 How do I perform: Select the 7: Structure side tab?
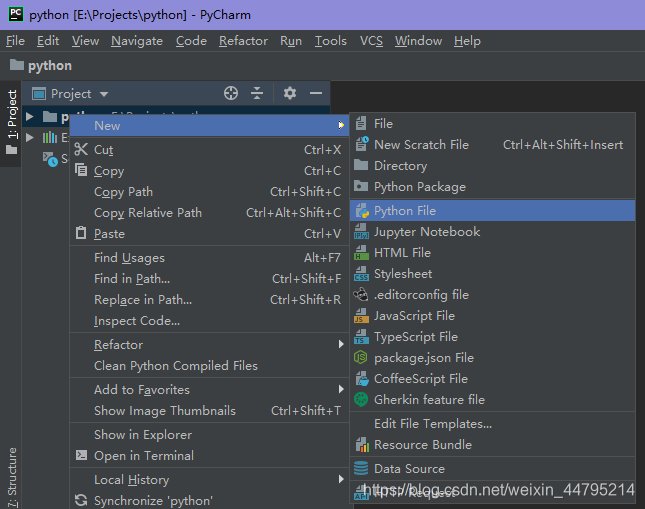12,477
